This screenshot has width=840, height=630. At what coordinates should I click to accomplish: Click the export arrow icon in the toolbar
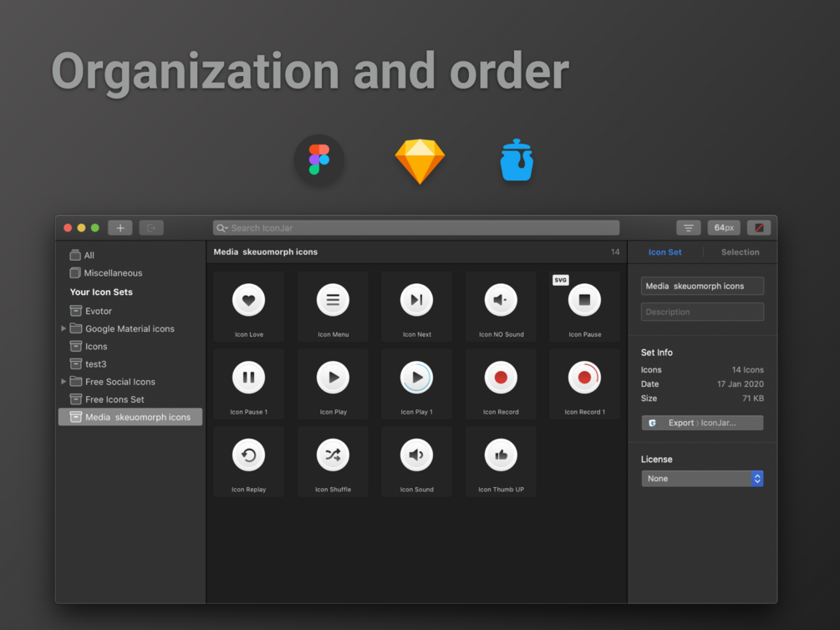point(152,227)
